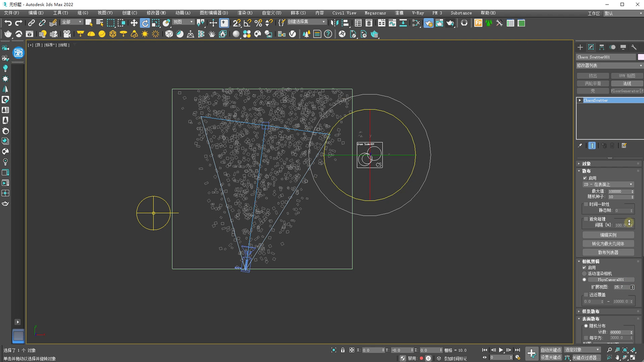Open the Create tab plus icon
The image size is (644, 362).
click(580, 47)
